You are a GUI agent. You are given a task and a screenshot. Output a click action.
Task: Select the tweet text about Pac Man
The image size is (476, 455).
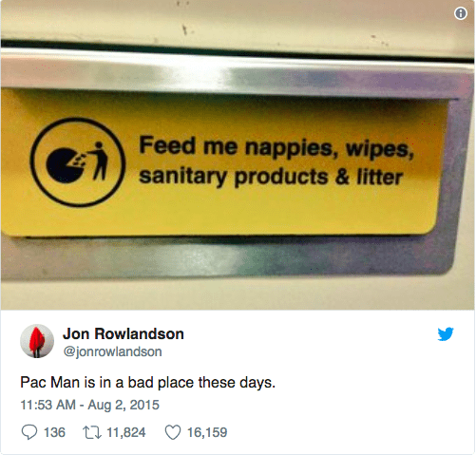tap(148, 383)
